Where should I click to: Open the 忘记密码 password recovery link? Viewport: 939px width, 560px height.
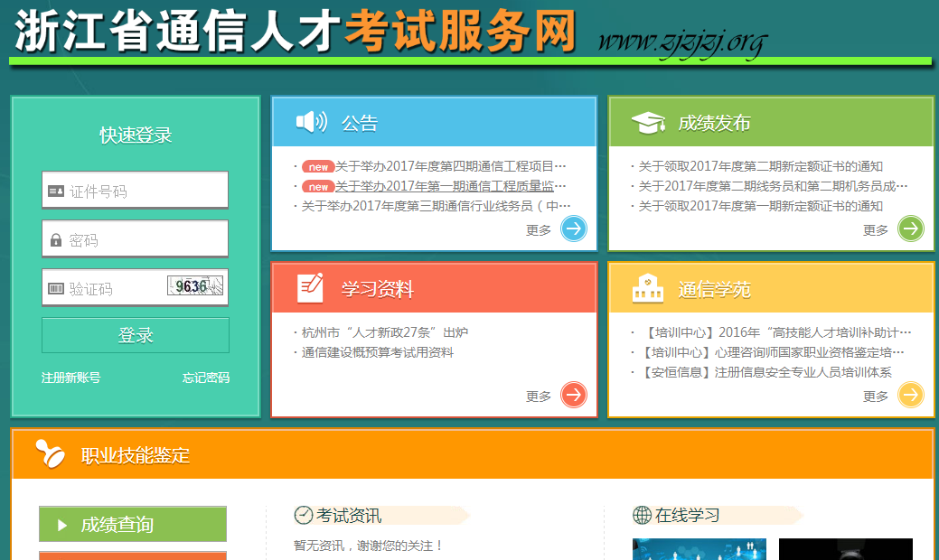coord(205,378)
